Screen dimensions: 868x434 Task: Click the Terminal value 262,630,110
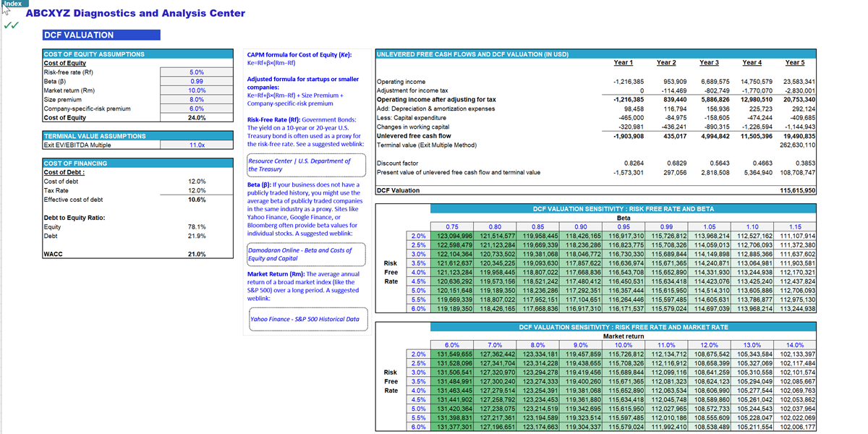798,145
